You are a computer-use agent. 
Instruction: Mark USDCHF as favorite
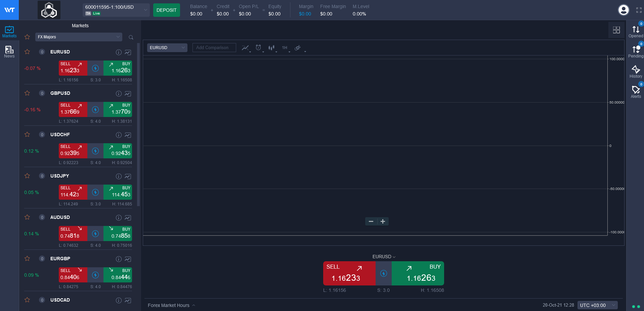pos(27,134)
